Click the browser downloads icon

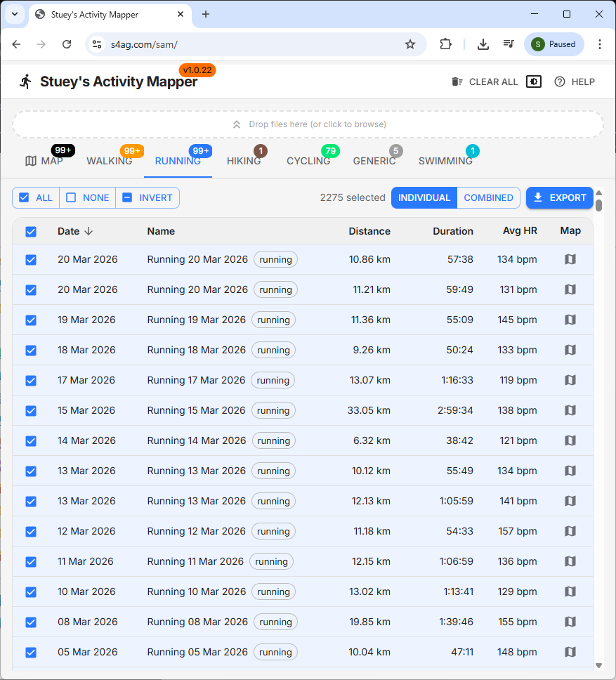pyautogui.click(x=483, y=44)
